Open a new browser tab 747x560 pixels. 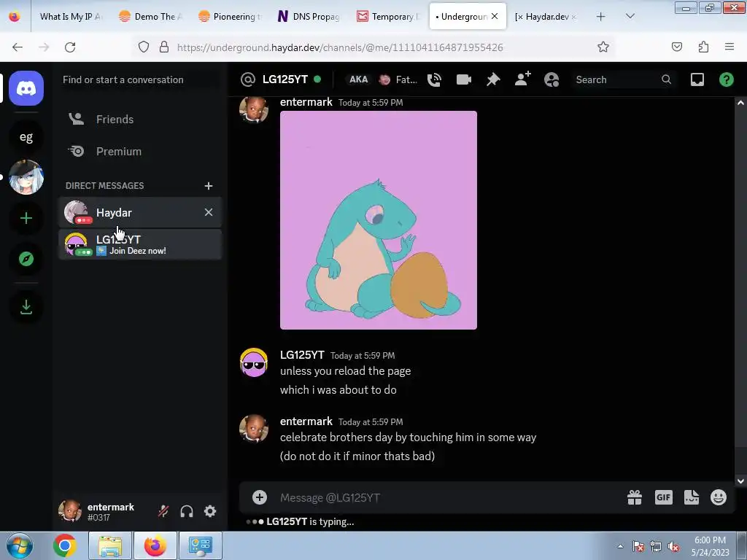click(x=601, y=16)
